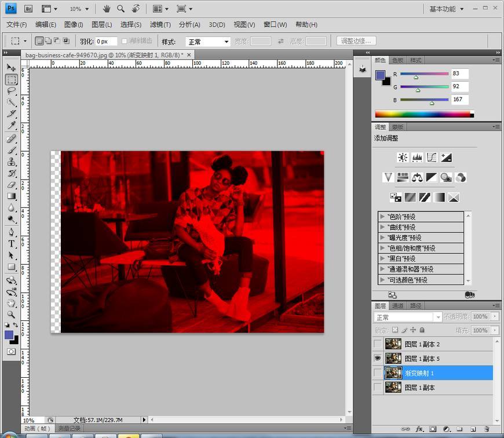
Task: Select the Move tool
Action: (11, 68)
